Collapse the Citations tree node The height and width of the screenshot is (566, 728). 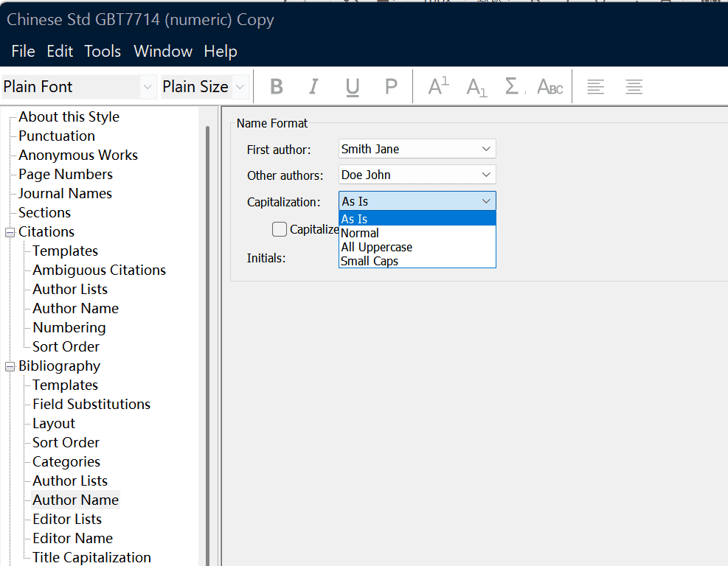(10, 232)
